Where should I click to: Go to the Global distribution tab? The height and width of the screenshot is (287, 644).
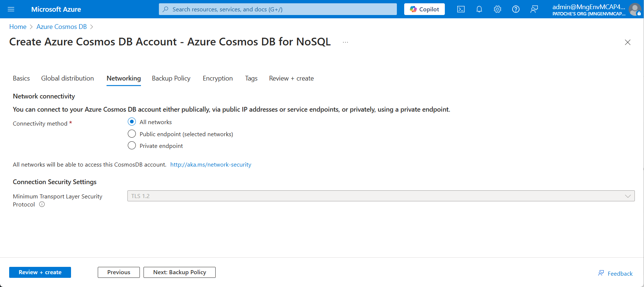click(x=67, y=78)
